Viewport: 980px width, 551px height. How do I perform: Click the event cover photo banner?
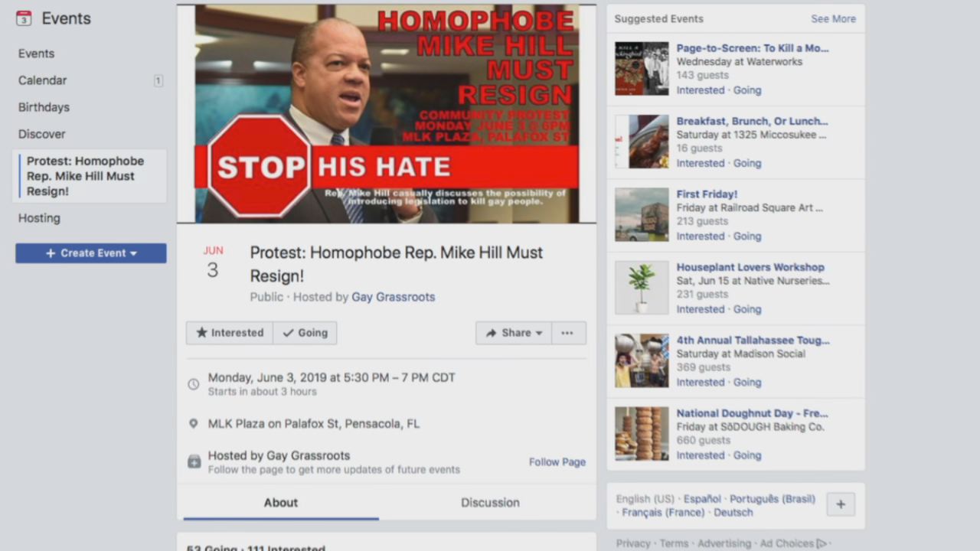click(x=387, y=114)
